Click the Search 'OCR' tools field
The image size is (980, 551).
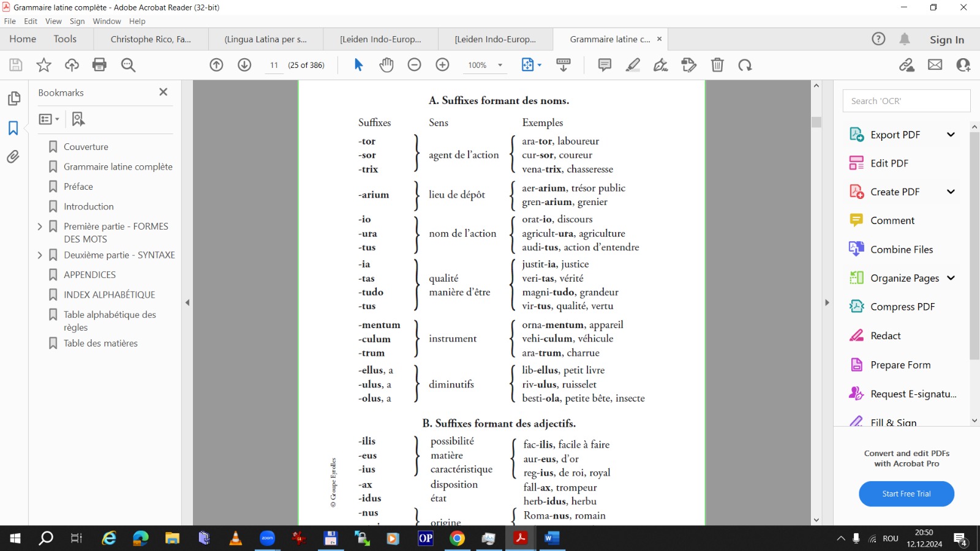click(907, 101)
